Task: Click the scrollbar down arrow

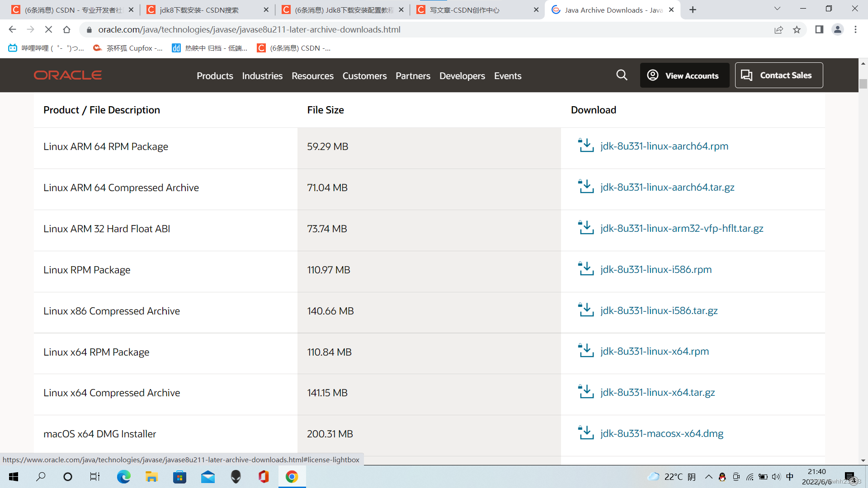Action: pos(863,460)
